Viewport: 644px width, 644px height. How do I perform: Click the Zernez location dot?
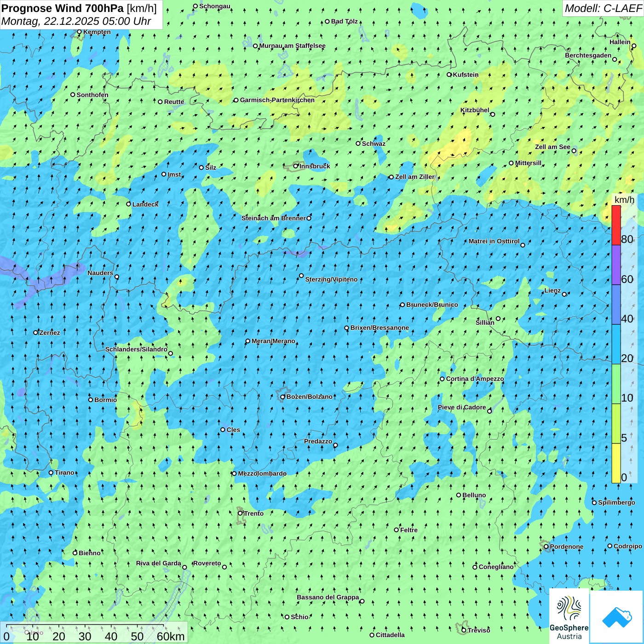click(35, 333)
